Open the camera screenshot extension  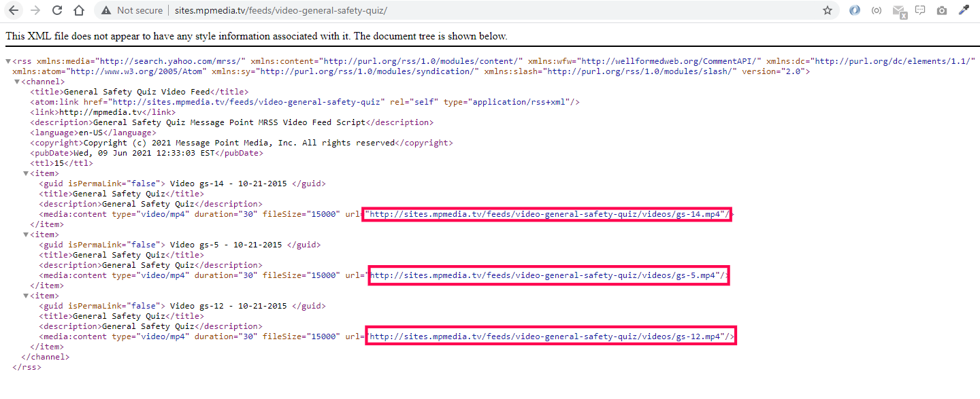click(942, 10)
